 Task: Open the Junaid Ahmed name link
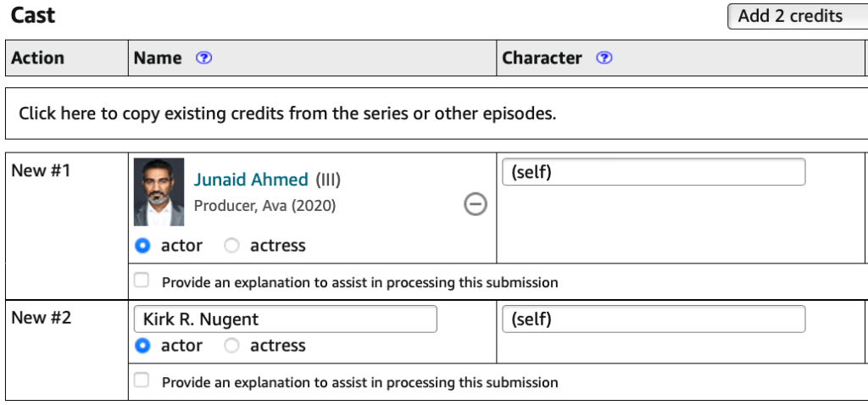click(251, 180)
